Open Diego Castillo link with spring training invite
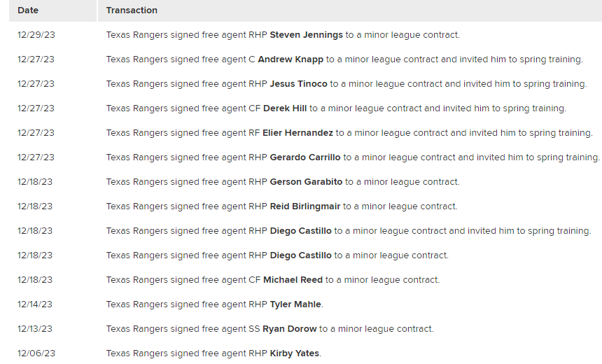This screenshot has height=364, width=602. [x=300, y=231]
